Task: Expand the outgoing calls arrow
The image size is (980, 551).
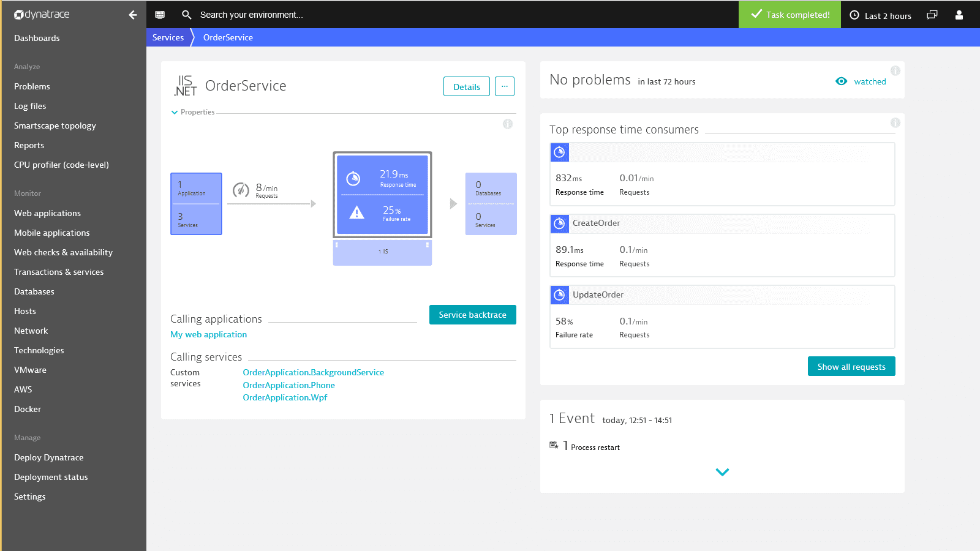Action: [x=453, y=204]
